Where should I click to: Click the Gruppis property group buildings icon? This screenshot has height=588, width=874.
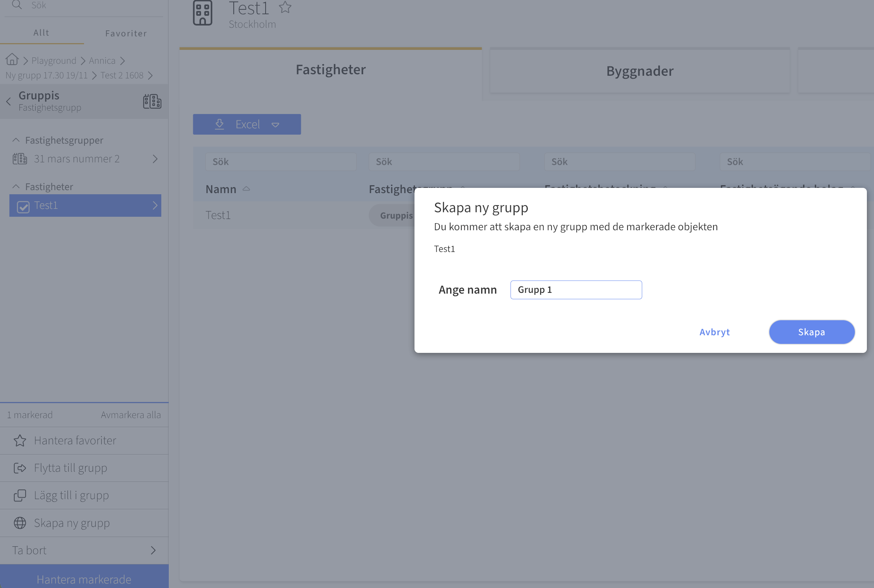coord(152,101)
